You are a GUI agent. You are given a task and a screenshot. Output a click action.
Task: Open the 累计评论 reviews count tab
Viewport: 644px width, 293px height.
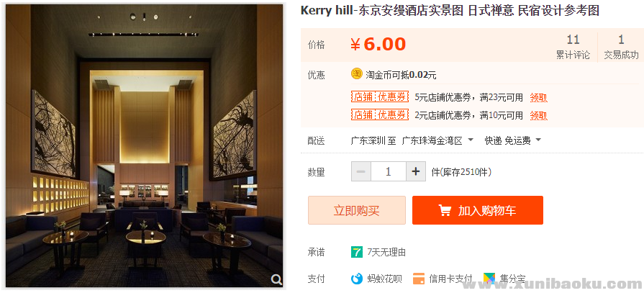point(573,47)
